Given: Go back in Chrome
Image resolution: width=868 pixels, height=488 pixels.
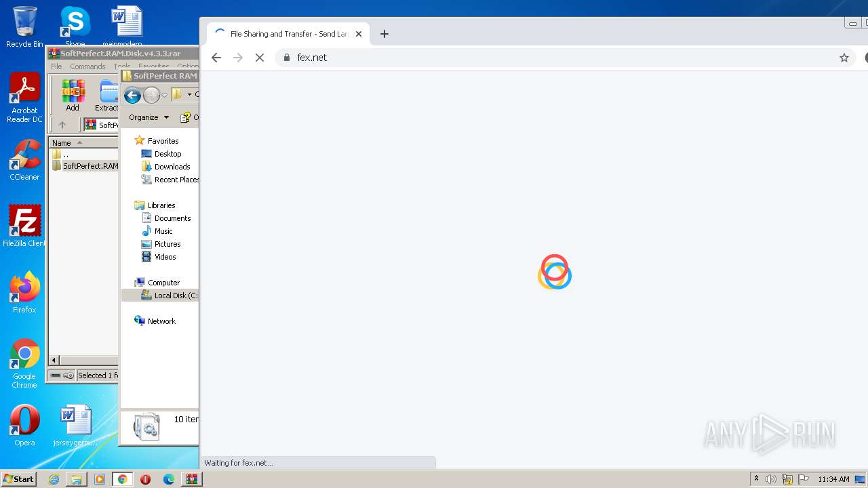Looking at the screenshot, I should point(216,58).
